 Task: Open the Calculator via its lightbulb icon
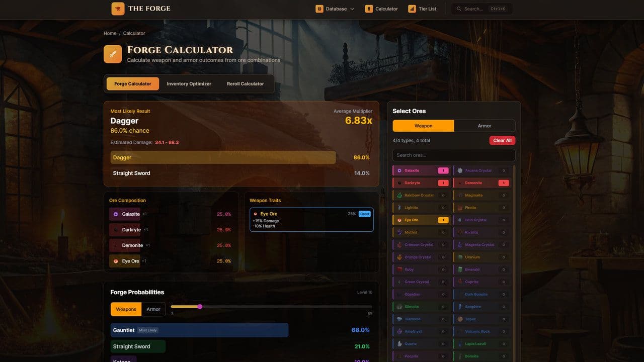(368, 9)
